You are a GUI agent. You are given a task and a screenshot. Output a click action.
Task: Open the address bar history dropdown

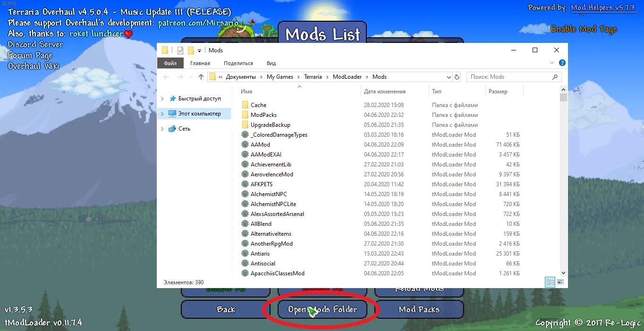click(449, 77)
